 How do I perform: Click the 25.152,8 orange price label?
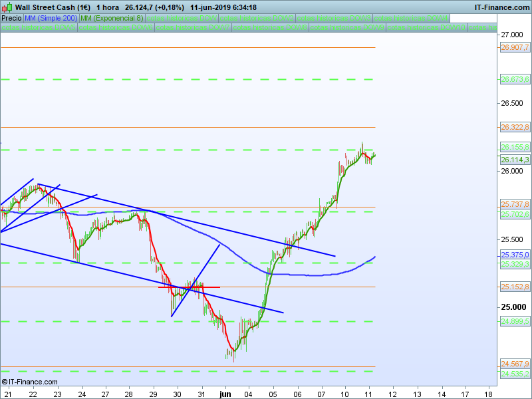[x=515, y=287]
